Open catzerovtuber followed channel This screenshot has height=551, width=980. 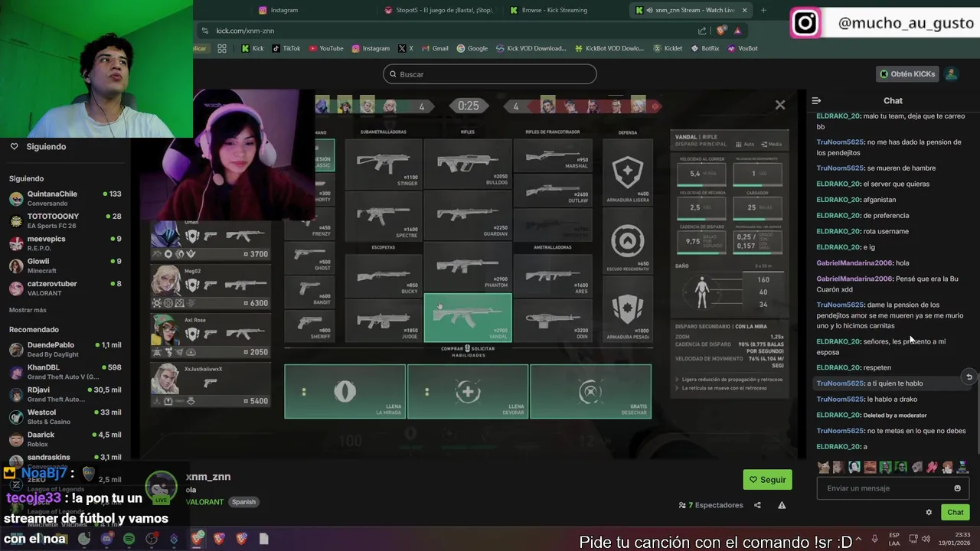tap(65, 289)
